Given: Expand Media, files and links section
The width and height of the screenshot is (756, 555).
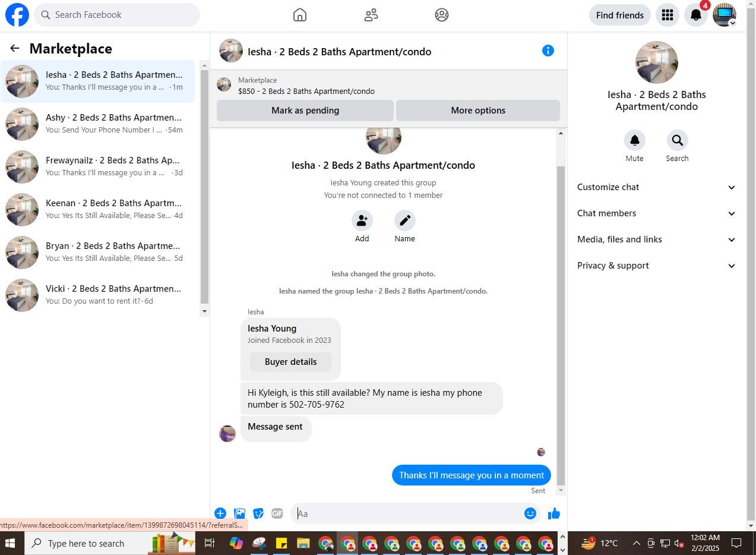Looking at the screenshot, I should [657, 239].
